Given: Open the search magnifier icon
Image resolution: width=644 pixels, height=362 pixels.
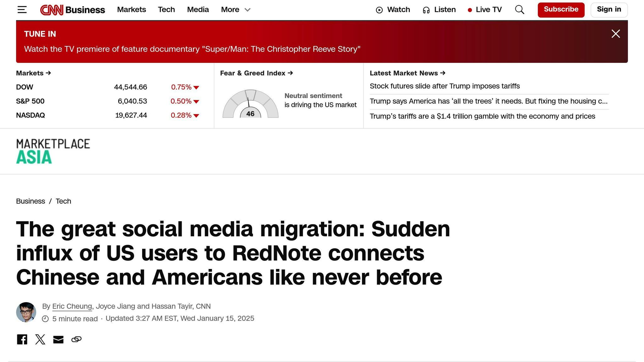Looking at the screenshot, I should [519, 10].
